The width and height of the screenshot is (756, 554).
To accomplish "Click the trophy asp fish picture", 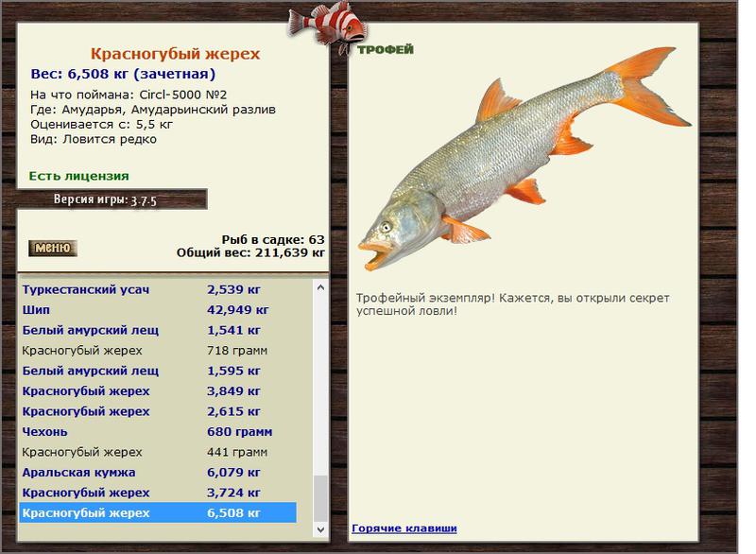I will [x=524, y=158].
